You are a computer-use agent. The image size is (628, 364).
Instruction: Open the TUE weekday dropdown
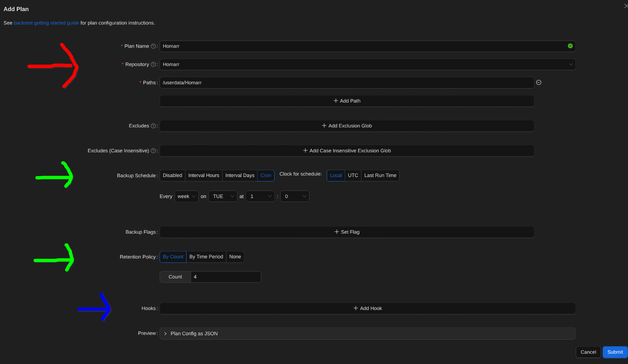click(222, 196)
